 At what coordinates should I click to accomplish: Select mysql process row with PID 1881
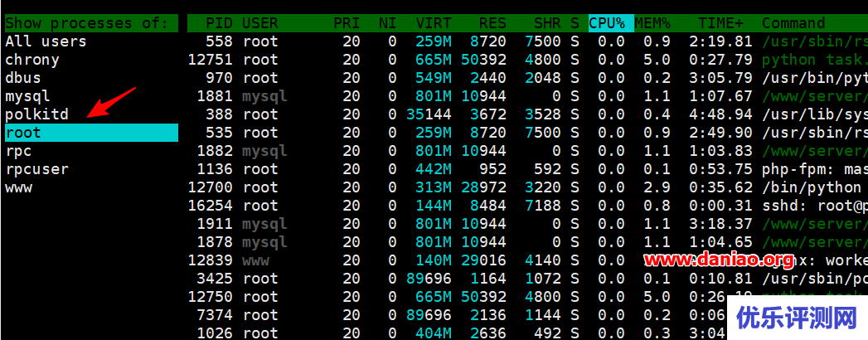pos(527,96)
